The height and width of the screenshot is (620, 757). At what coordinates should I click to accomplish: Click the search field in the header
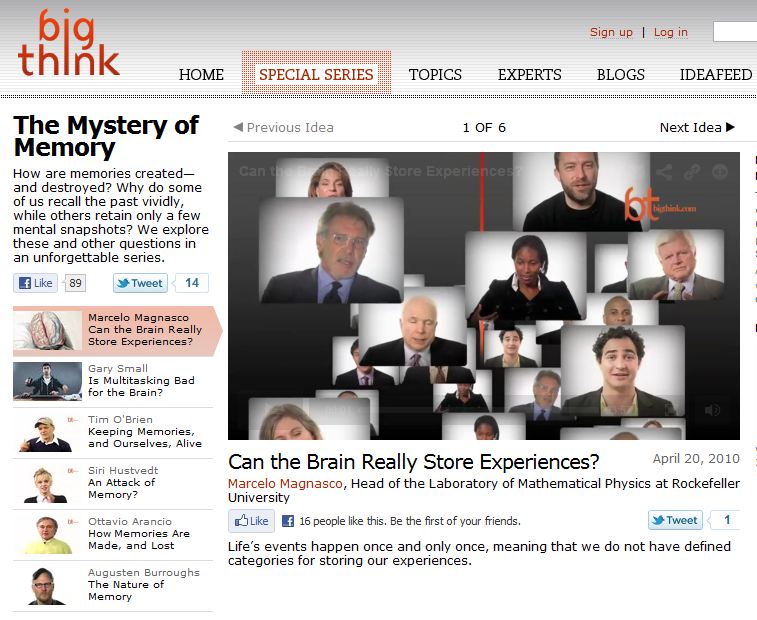point(735,32)
